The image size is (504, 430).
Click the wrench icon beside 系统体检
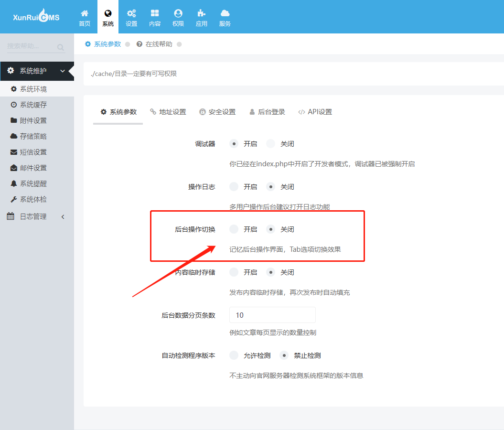(14, 199)
